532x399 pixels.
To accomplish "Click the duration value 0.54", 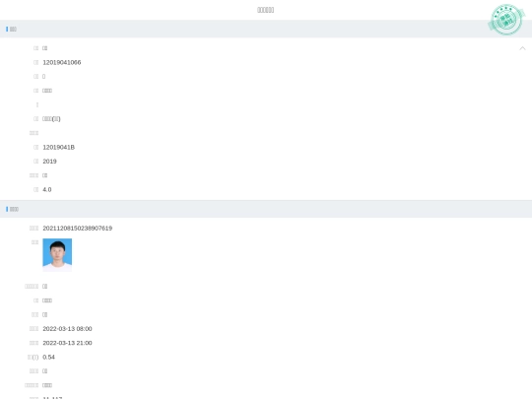I will click(x=48, y=358).
